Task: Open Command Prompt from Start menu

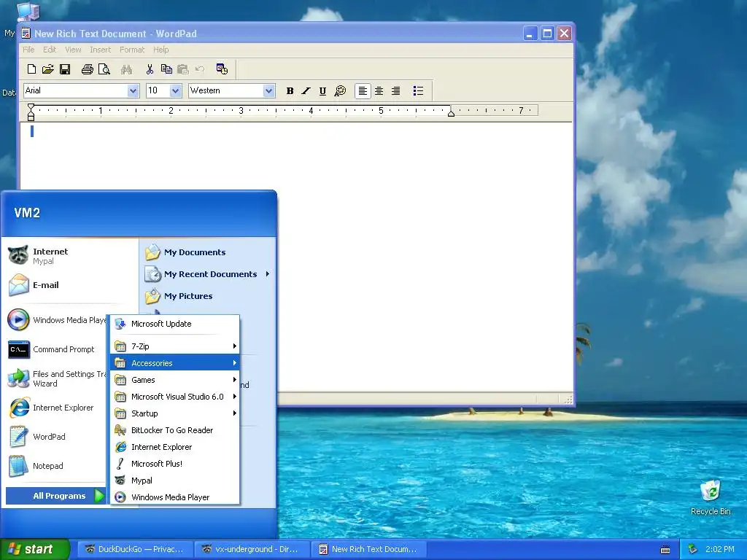Action: [x=55, y=349]
